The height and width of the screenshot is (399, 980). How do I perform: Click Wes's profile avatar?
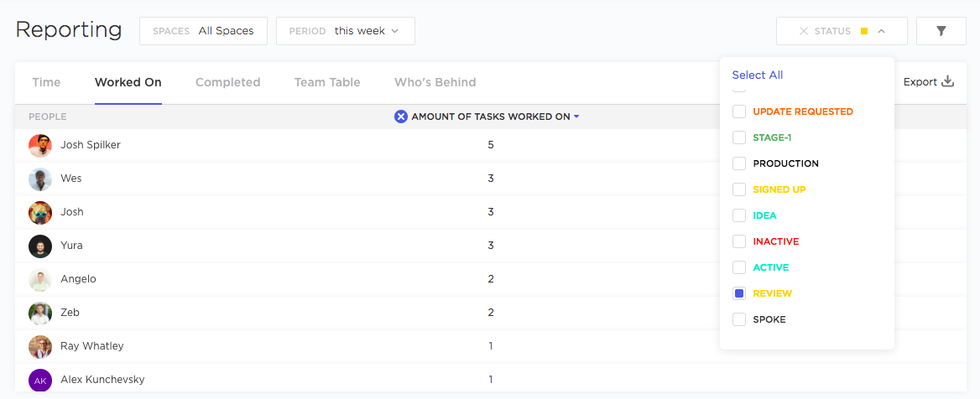40,179
